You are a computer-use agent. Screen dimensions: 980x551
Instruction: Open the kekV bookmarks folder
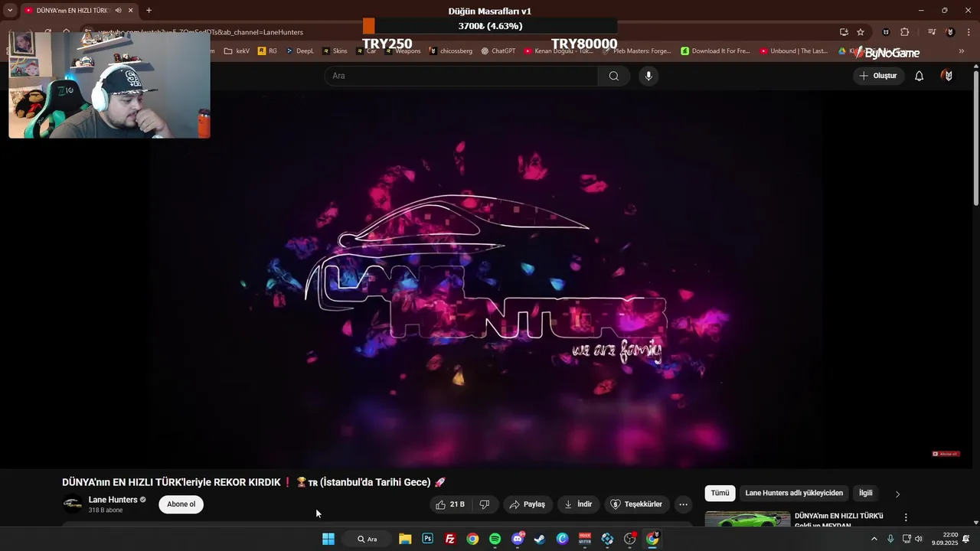[237, 51]
